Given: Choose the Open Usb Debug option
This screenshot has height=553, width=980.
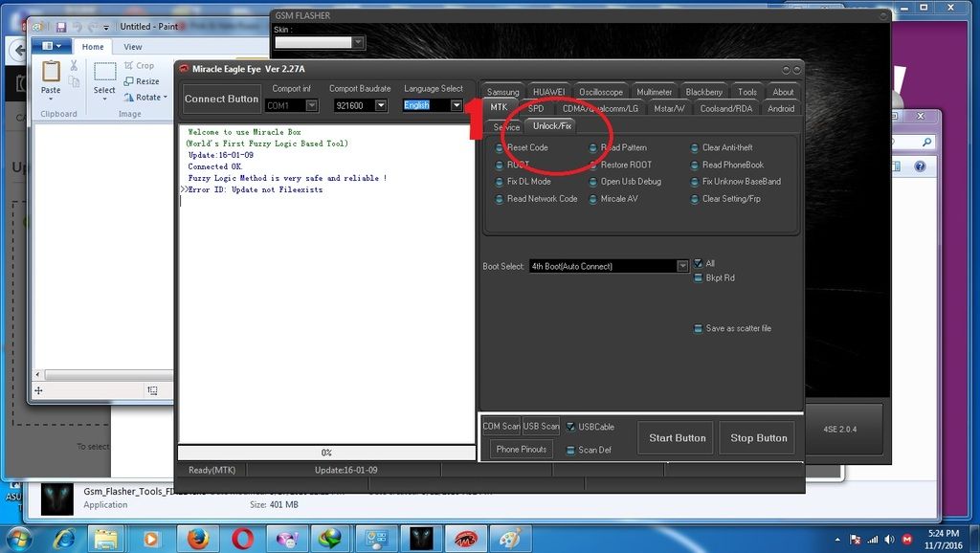Looking at the screenshot, I should click(625, 182).
